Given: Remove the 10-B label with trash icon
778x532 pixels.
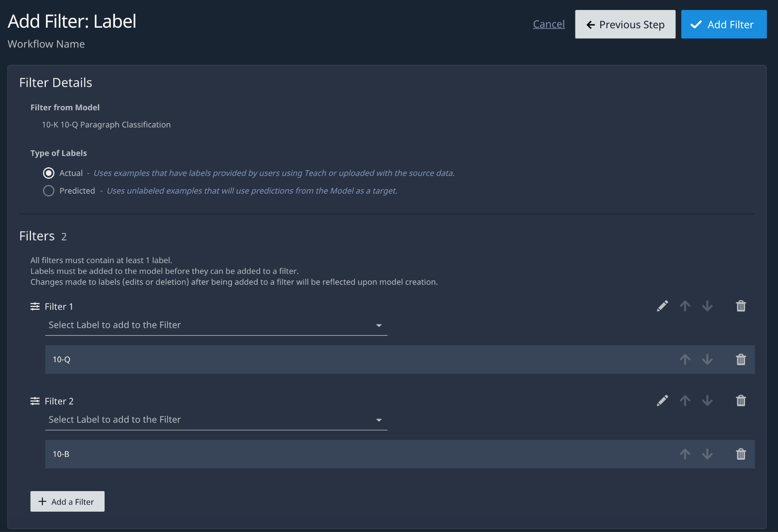Looking at the screenshot, I should click(x=741, y=454).
